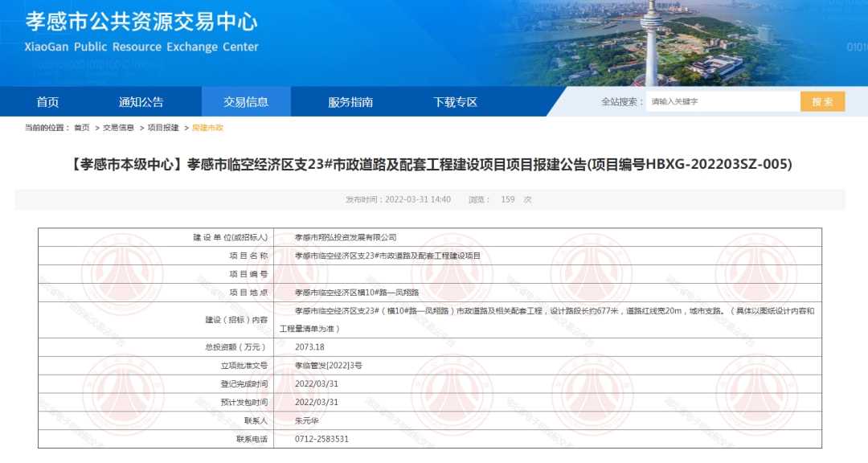Select the contact name 朱元华

pos(307,421)
